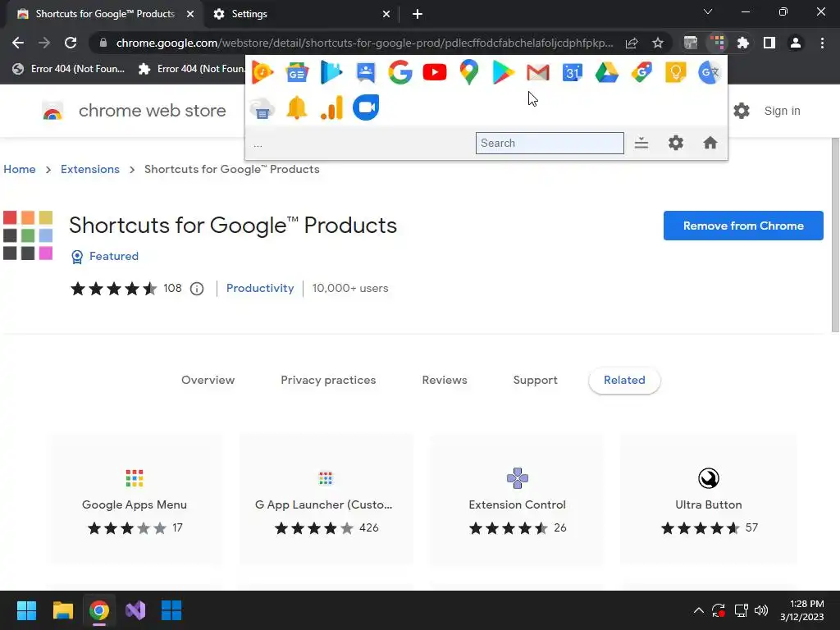The width and height of the screenshot is (840, 630).
Task: Open Google Analytics bar chart shortcut
Action: (331, 108)
